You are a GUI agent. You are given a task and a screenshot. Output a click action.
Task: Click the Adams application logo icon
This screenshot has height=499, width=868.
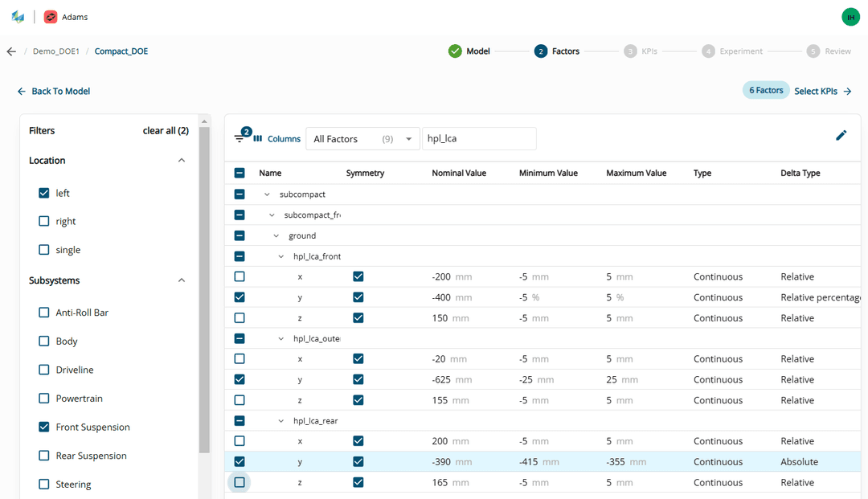pyautogui.click(x=51, y=17)
